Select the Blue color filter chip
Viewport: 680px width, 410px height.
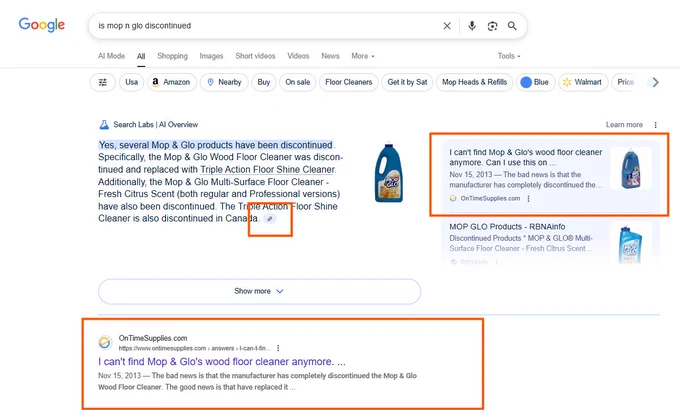(x=536, y=82)
